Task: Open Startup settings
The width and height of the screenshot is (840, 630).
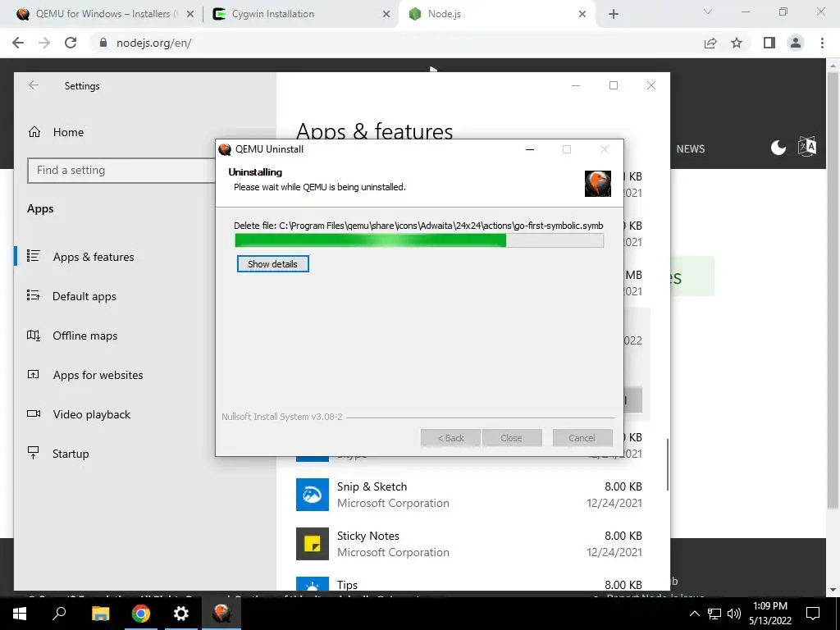Action: click(71, 454)
